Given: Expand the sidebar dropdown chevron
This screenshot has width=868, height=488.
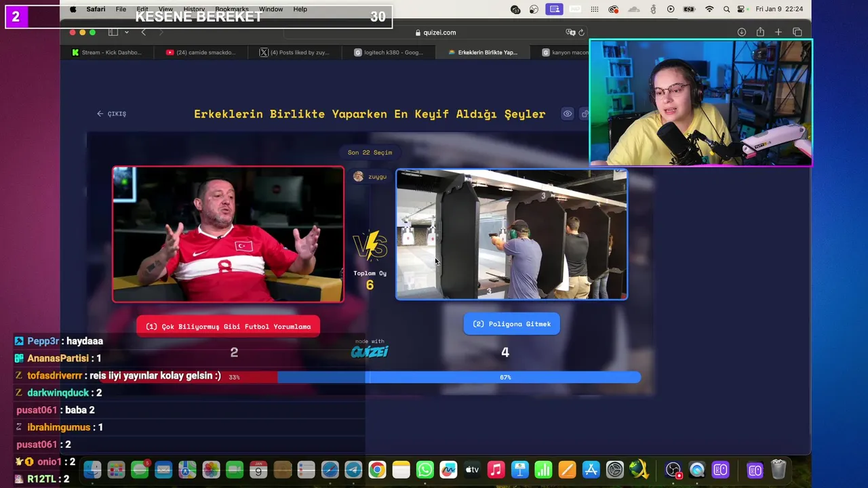Looking at the screenshot, I should [125, 33].
